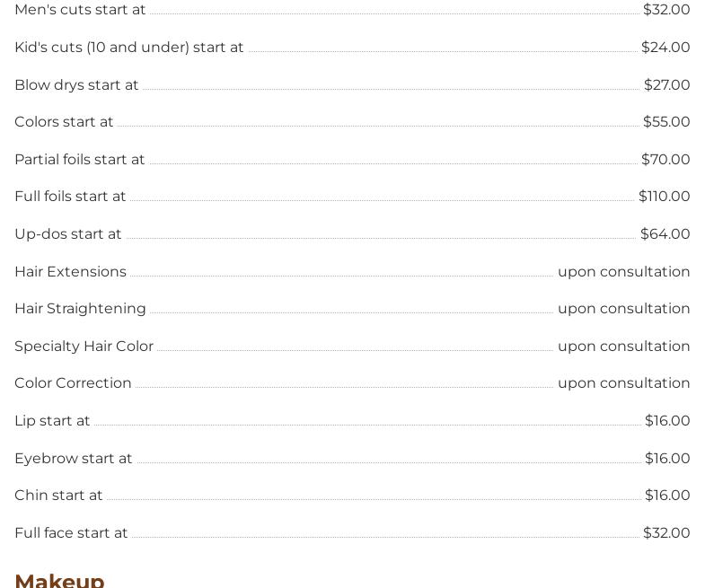The height and width of the screenshot is (588, 705).
Task: Select Partial foils start at text
Action: click(x=80, y=160)
